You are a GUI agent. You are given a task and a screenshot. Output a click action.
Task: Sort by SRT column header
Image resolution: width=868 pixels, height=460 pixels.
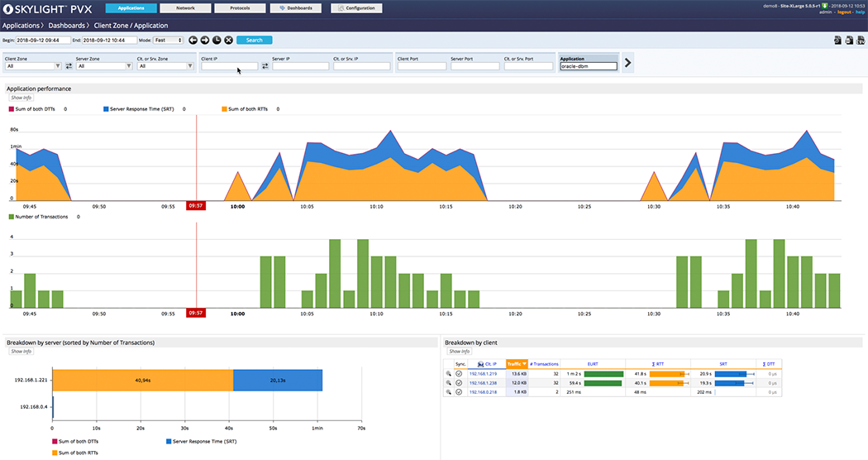[723, 364]
